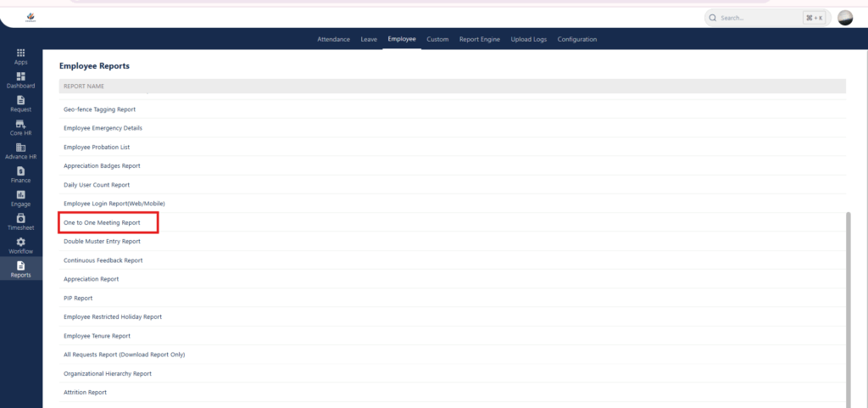
Task: Click the company logo
Action: [x=31, y=18]
